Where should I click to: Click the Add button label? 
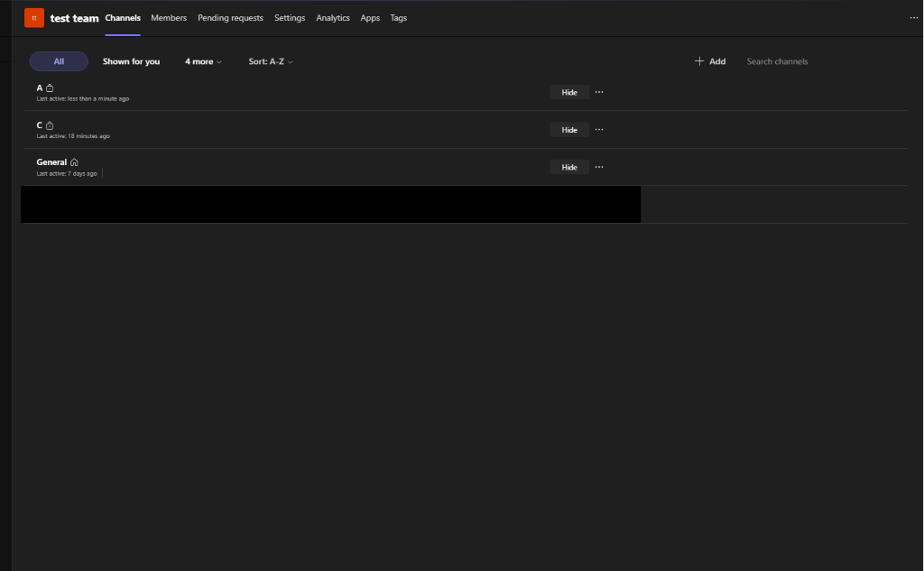pos(717,61)
